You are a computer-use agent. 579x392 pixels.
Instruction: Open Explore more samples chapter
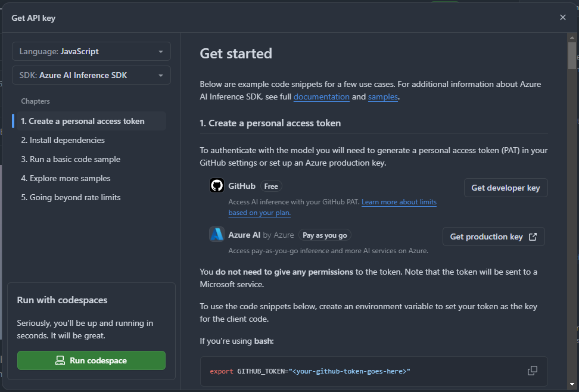[x=66, y=178]
